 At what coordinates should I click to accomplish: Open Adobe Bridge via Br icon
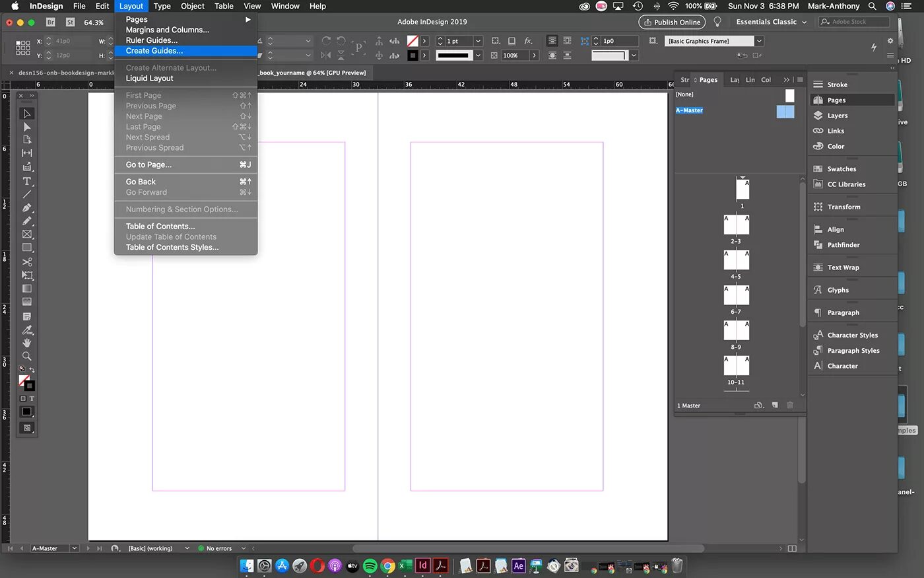(x=51, y=22)
